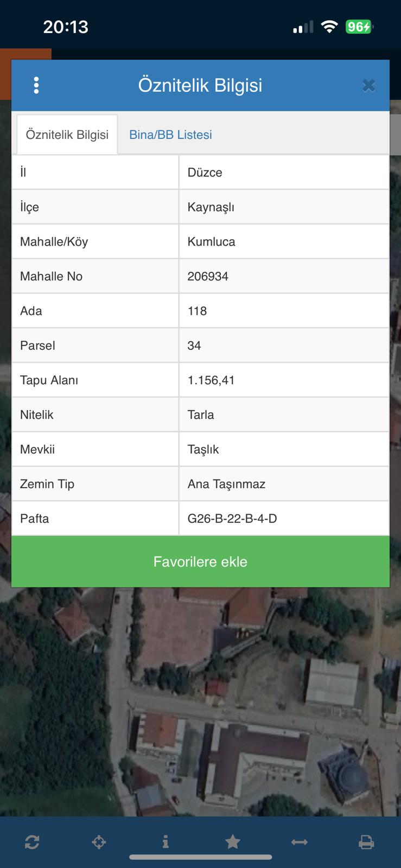This screenshot has width=401, height=868.
Task: Tap the Mahalle No value 206934
Action: pyautogui.click(x=208, y=276)
